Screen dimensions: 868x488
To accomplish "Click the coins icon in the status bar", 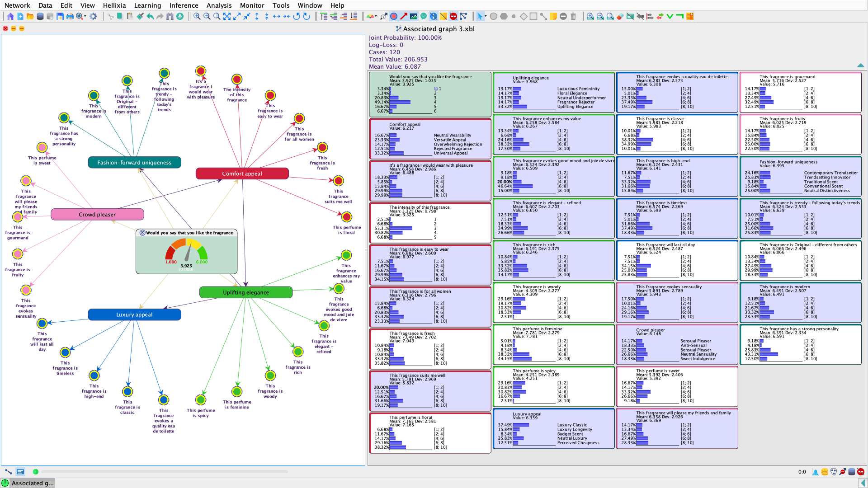I will (x=825, y=472).
